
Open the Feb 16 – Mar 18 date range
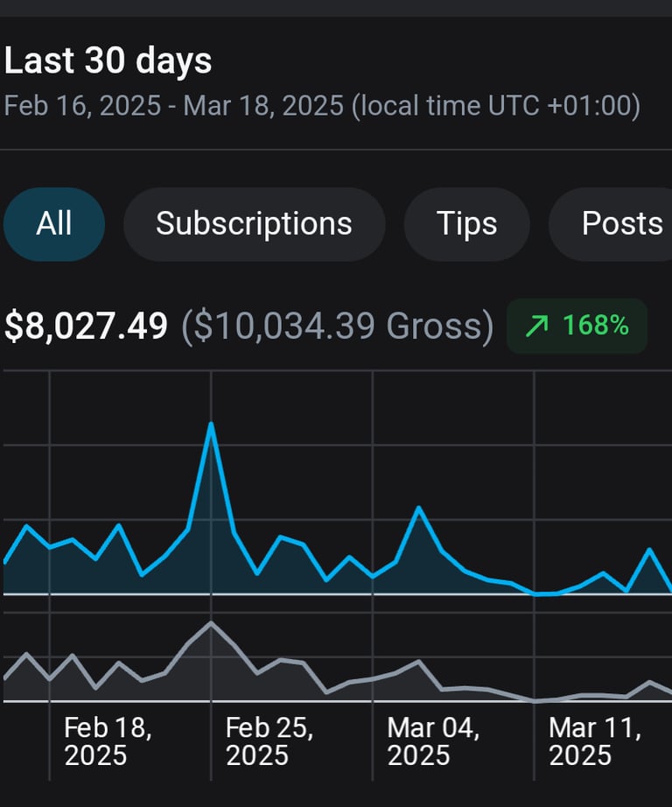[322, 107]
